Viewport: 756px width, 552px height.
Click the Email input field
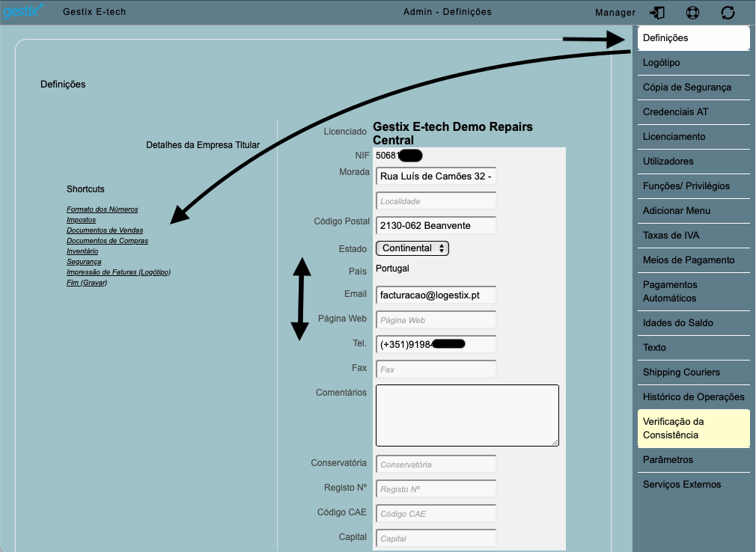[x=436, y=295]
